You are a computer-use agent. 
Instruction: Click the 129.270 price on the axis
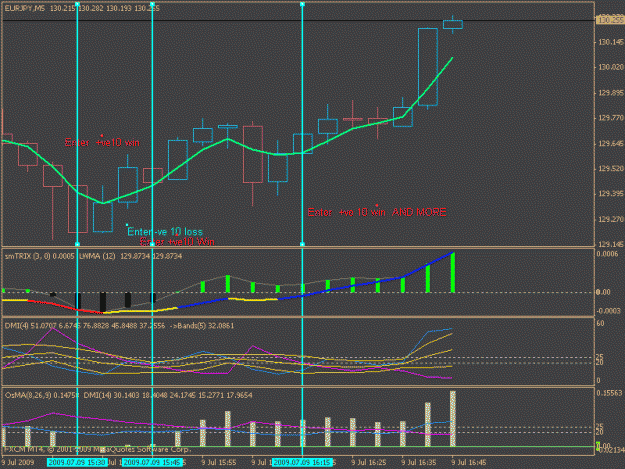click(610, 219)
